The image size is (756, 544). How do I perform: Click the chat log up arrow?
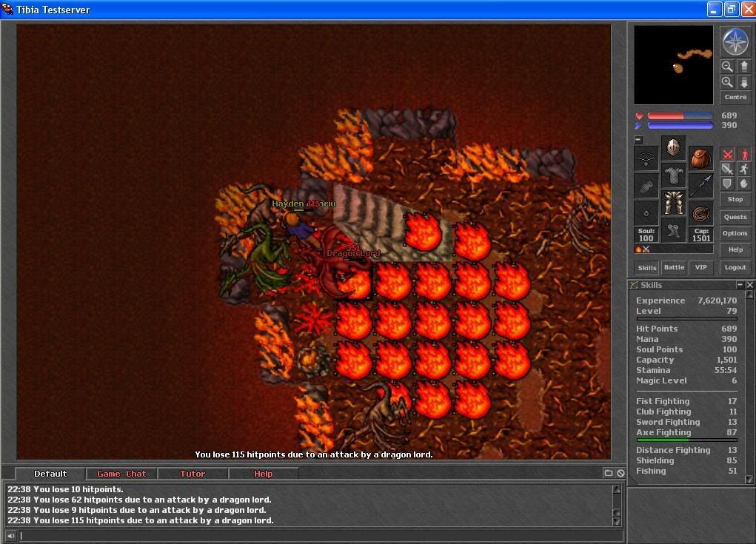[617, 489]
